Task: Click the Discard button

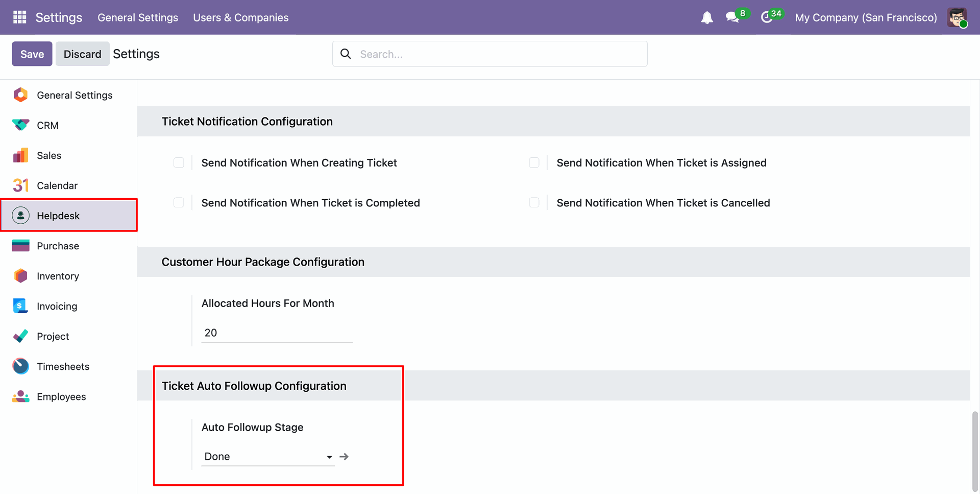Action: coord(82,54)
